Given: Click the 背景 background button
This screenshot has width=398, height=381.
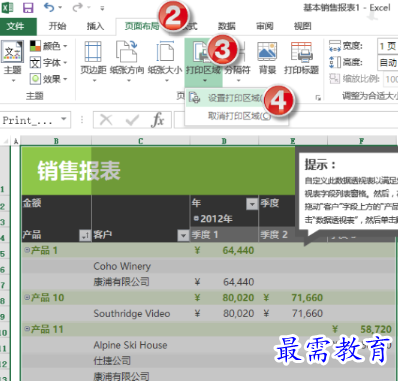Looking at the screenshot, I should [x=267, y=58].
